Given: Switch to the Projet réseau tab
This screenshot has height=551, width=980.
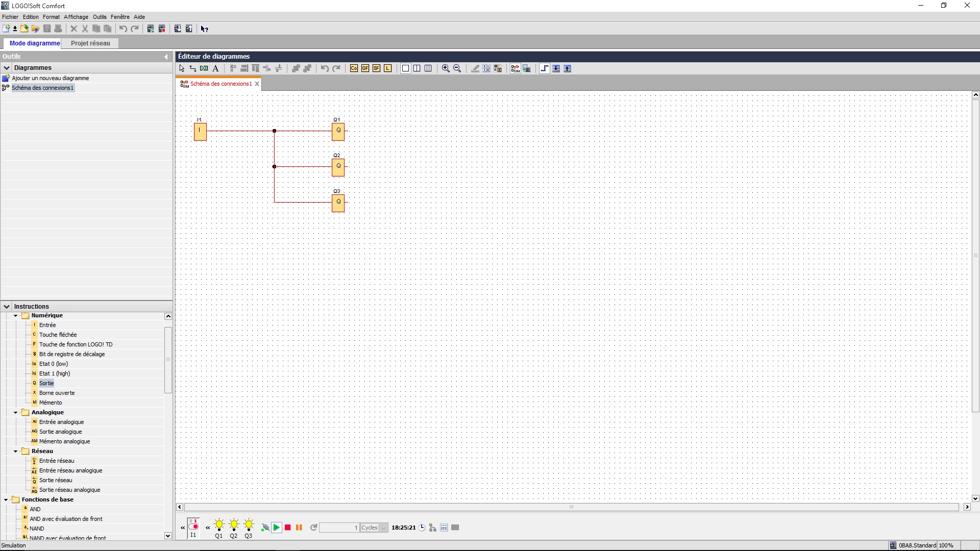Looking at the screenshot, I should click(90, 43).
